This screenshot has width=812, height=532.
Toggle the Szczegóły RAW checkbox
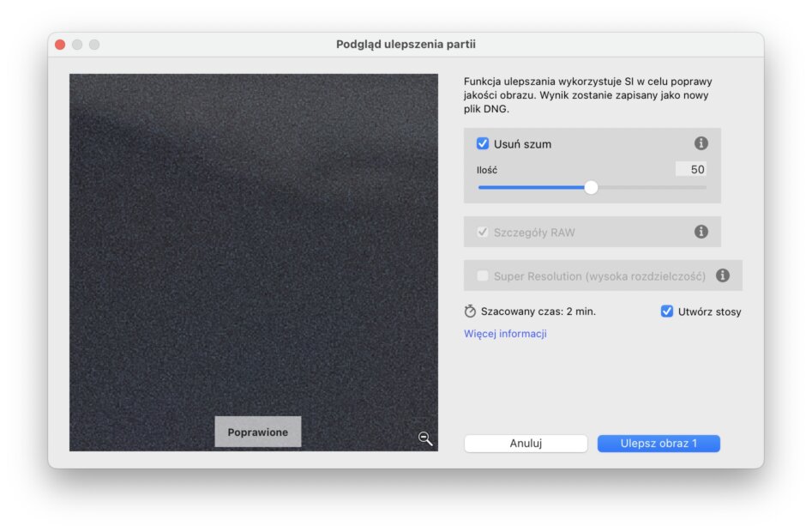click(x=483, y=232)
